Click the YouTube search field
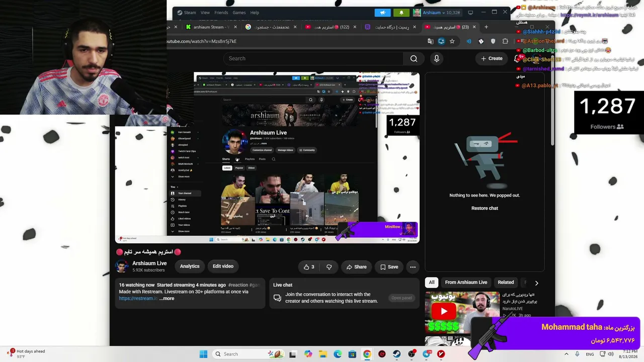644x362 pixels. coord(313,58)
